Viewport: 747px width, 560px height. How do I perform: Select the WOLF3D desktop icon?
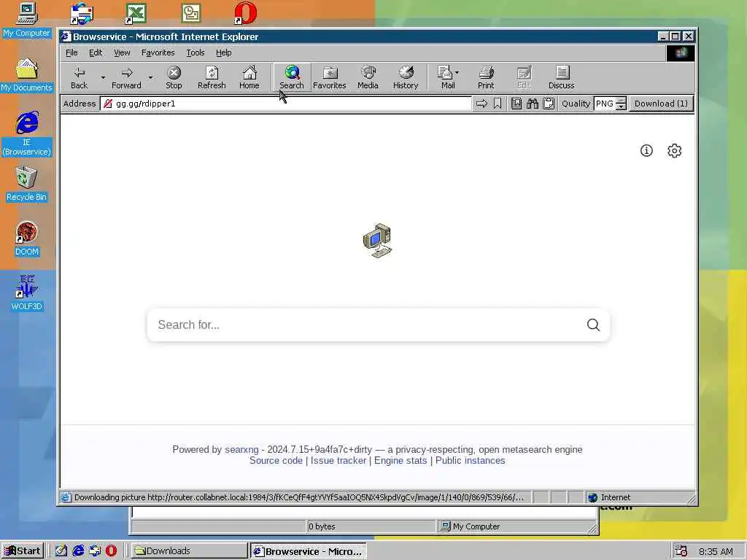pos(27,293)
